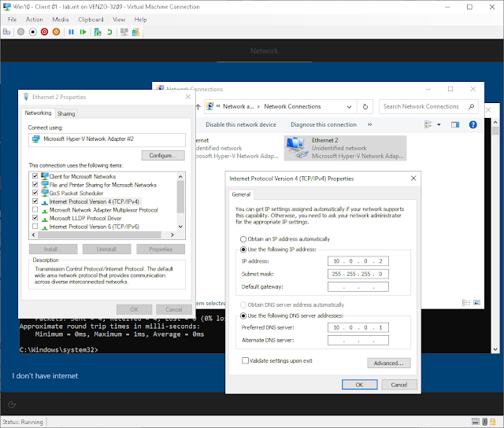The width and height of the screenshot is (504, 428).
Task: Click the I don't have internet link
Action: [45, 376]
